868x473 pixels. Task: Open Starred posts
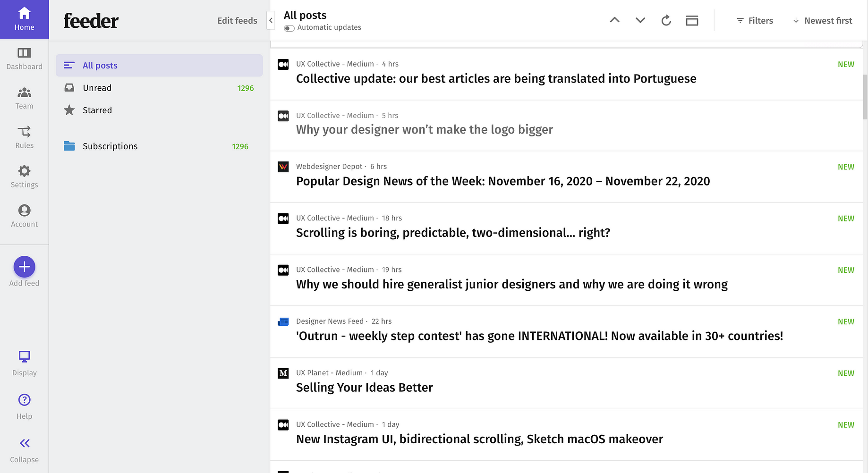[97, 110]
